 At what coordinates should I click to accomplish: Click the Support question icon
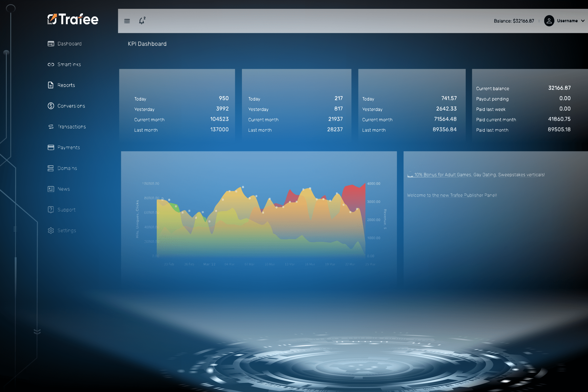(x=51, y=210)
